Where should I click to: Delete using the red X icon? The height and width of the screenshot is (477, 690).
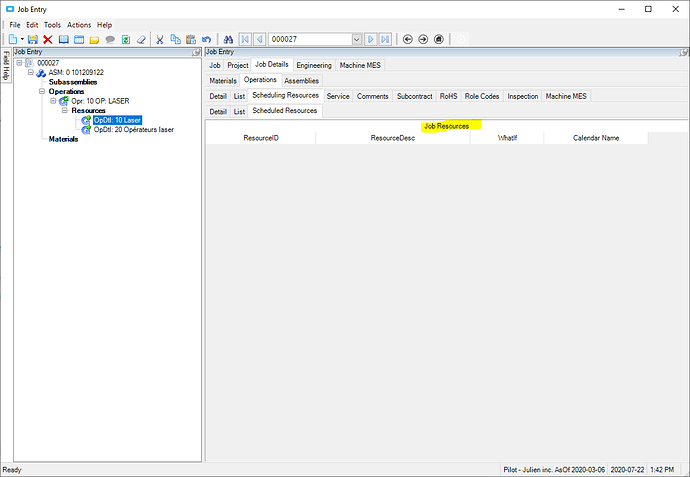point(48,39)
